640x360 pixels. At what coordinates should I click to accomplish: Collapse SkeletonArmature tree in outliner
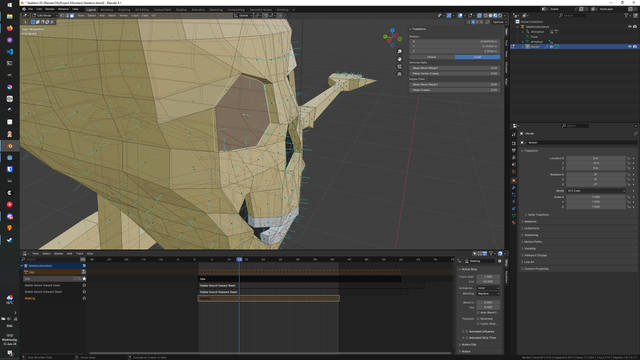(518, 27)
